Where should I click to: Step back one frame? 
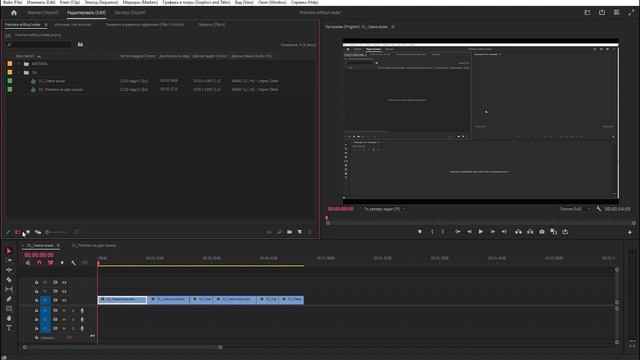(469, 232)
